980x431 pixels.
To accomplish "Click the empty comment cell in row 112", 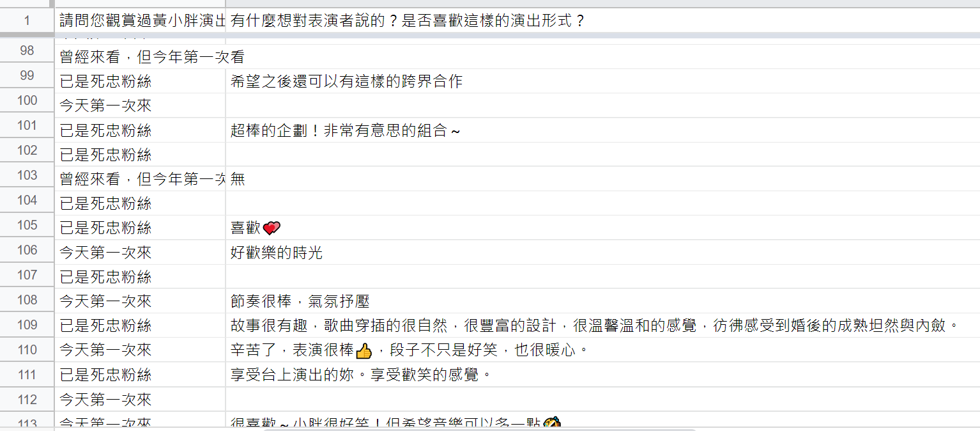I will pos(602,399).
